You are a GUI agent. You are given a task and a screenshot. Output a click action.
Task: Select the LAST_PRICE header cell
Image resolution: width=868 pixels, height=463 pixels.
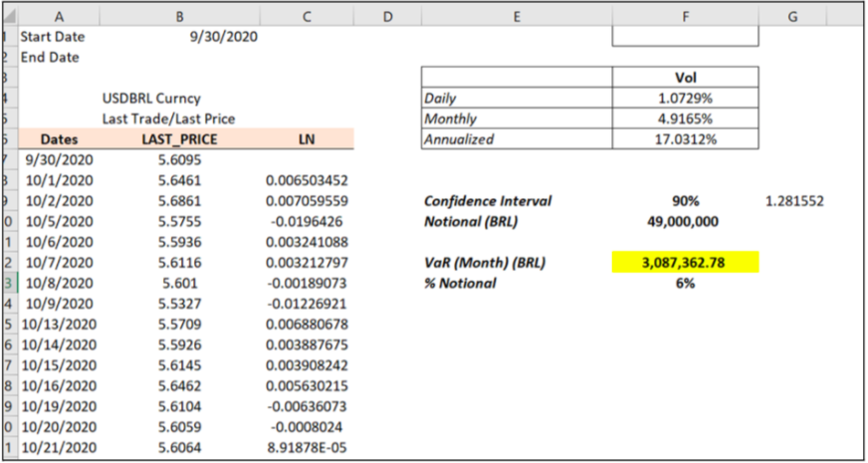180,139
